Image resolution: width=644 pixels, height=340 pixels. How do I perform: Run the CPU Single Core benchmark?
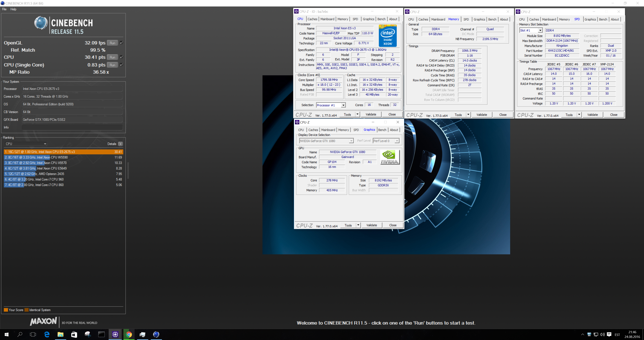coord(113,65)
